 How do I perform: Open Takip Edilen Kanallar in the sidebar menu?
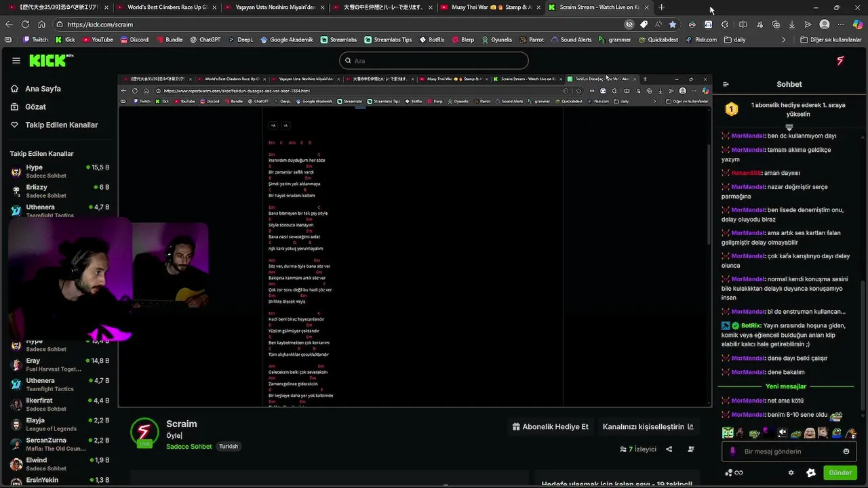click(54, 125)
